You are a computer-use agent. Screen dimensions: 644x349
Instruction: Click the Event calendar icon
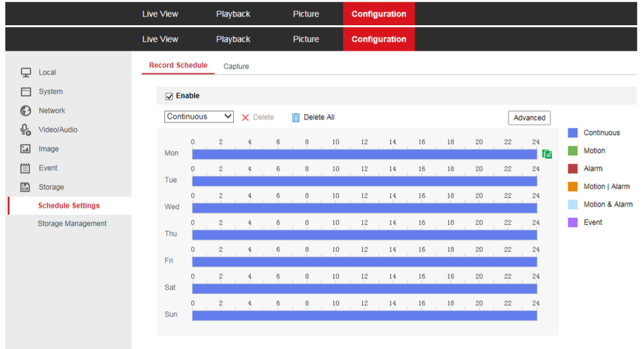tap(26, 168)
